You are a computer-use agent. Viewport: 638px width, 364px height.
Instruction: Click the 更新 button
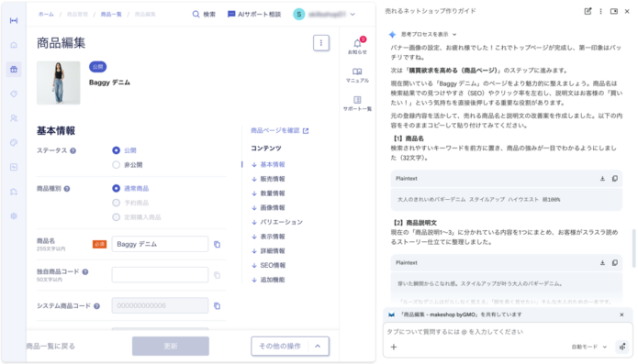[171, 347]
